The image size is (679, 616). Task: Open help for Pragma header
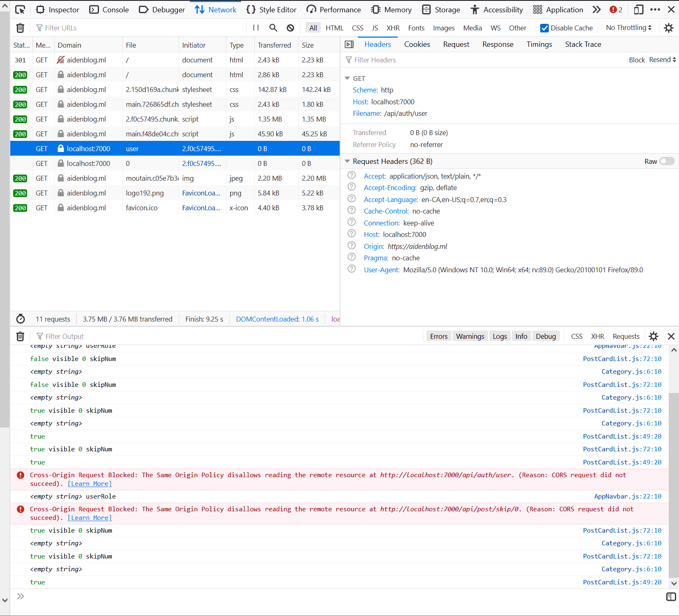[x=352, y=257]
